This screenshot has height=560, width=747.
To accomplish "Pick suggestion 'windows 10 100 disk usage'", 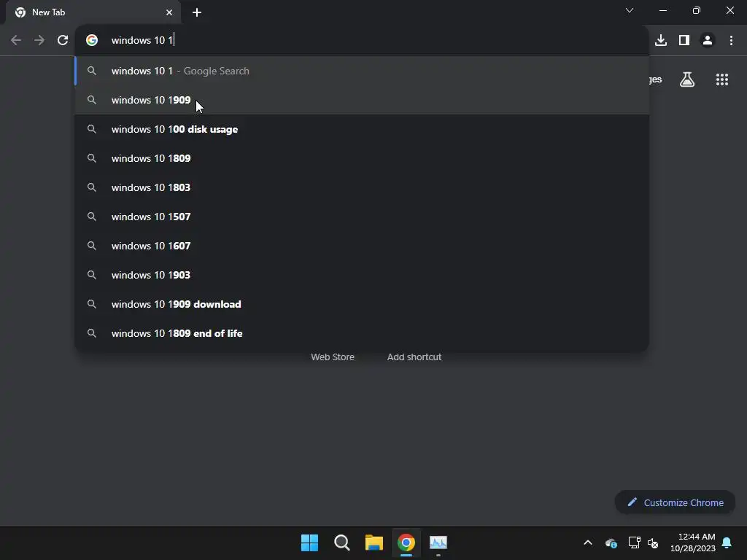I will point(362,129).
